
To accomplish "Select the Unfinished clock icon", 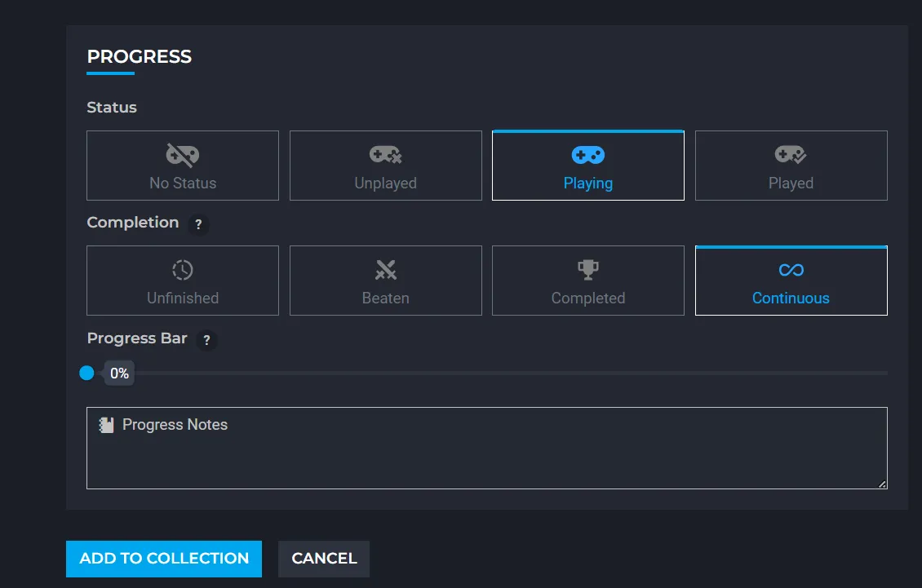I will (182, 269).
